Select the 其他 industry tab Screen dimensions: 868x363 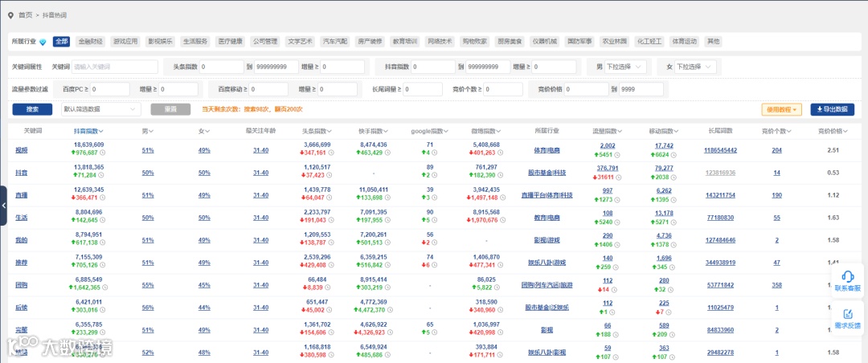(x=714, y=42)
